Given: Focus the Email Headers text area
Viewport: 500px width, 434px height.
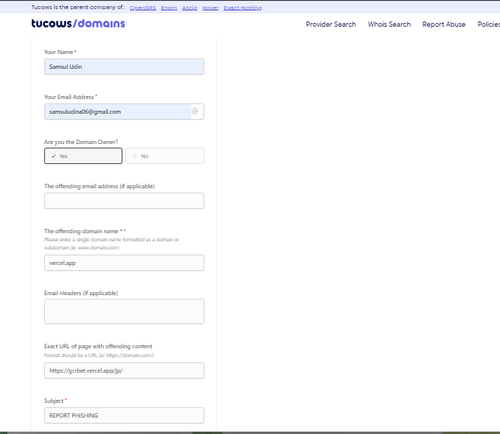Looking at the screenshot, I should [124, 311].
